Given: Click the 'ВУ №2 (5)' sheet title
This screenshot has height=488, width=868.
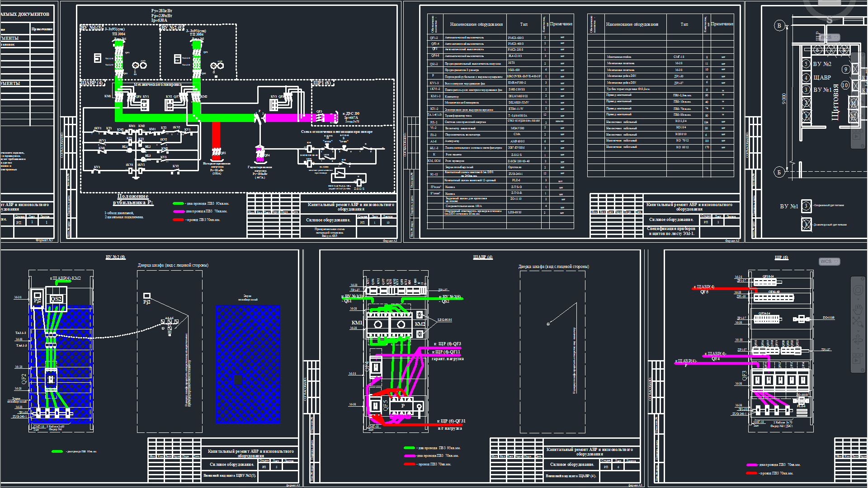Looking at the screenshot, I should pyautogui.click(x=116, y=257).
